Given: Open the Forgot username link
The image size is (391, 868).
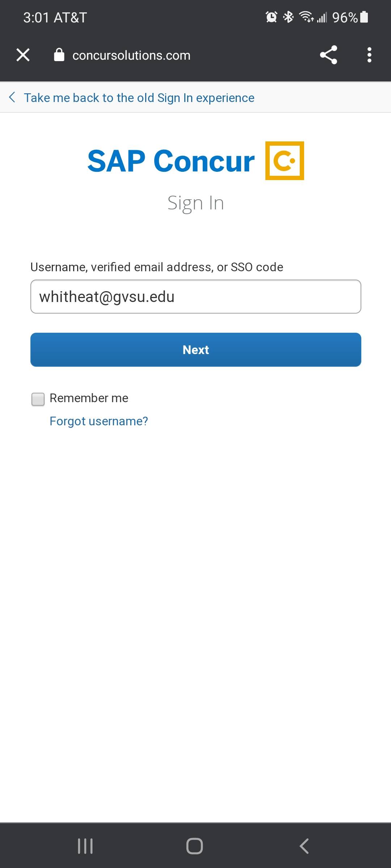Looking at the screenshot, I should tap(99, 421).
